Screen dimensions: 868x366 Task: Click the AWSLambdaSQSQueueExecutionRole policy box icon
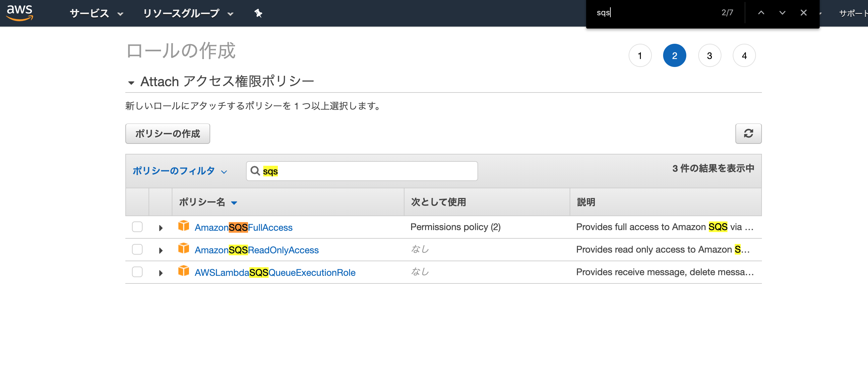point(184,271)
